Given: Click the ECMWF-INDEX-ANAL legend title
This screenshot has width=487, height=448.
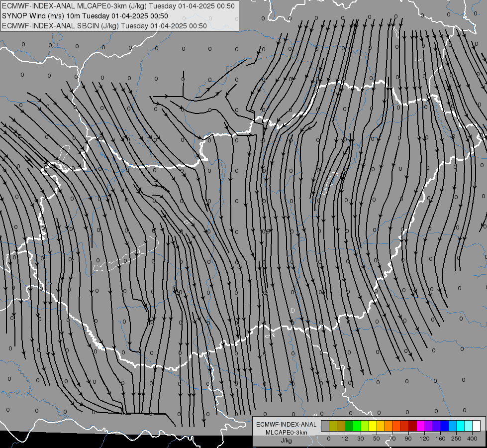Looking at the screenshot, I should pos(287,425).
